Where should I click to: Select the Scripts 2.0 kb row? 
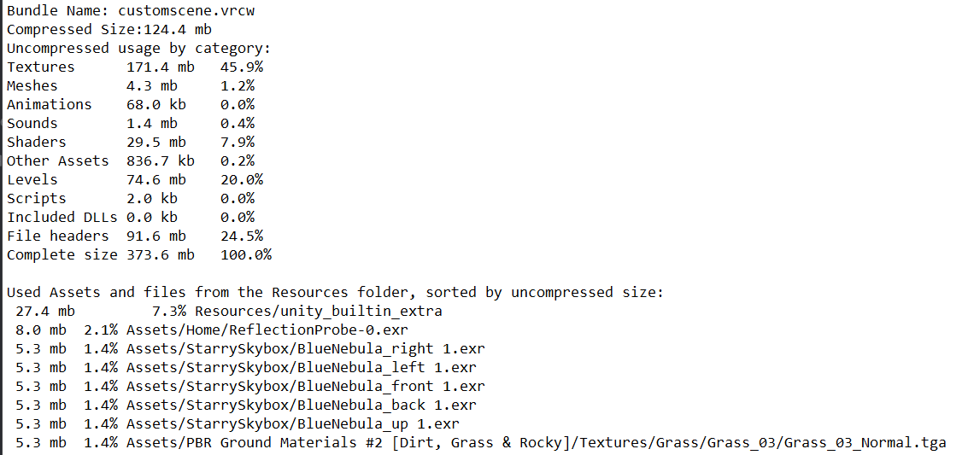tap(131, 198)
